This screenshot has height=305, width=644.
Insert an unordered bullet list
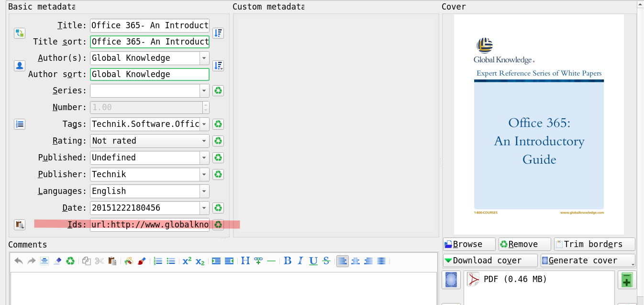tap(171, 261)
